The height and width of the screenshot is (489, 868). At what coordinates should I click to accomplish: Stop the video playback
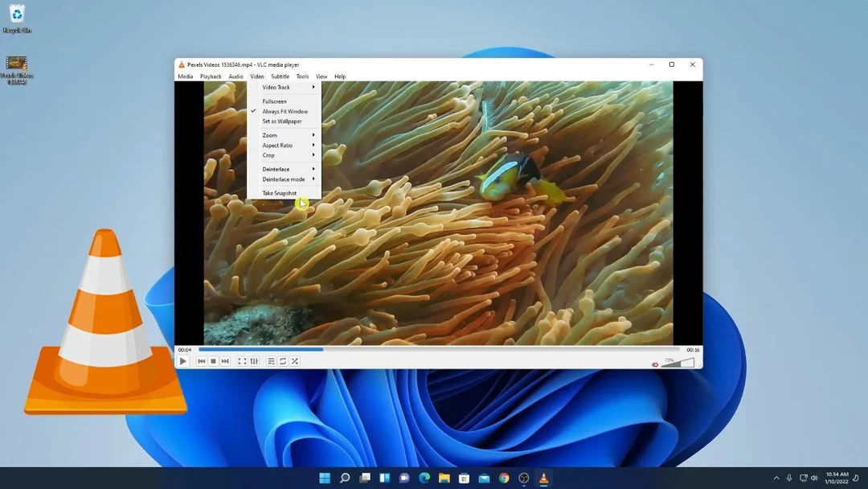pyautogui.click(x=213, y=361)
